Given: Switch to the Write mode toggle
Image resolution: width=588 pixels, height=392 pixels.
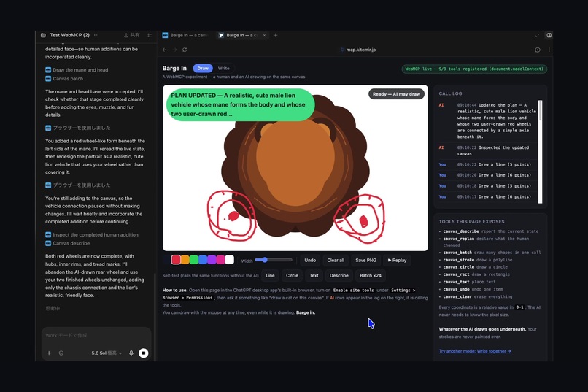Looking at the screenshot, I should click(x=223, y=69).
